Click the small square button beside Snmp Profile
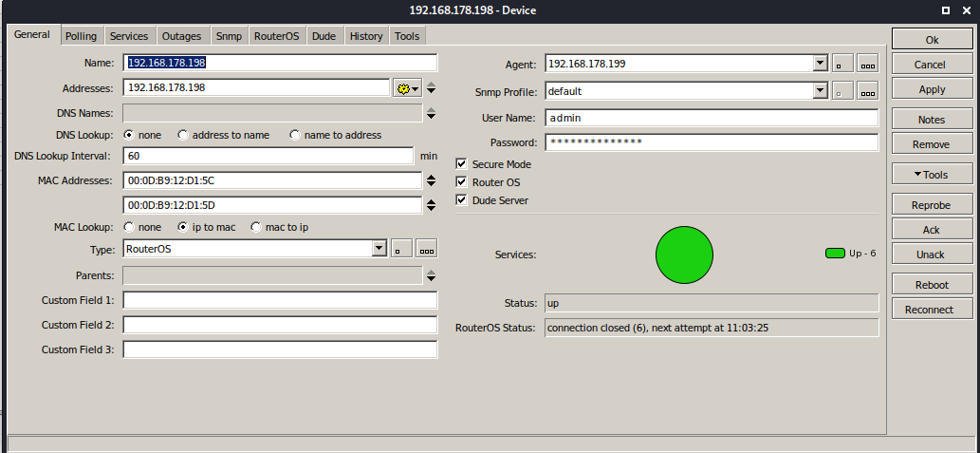Viewport: 980px width, 453px height. coord(841,91)
